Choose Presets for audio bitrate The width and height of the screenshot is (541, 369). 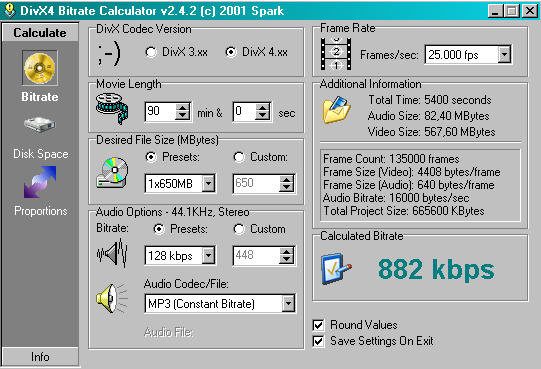pos(180,229)
